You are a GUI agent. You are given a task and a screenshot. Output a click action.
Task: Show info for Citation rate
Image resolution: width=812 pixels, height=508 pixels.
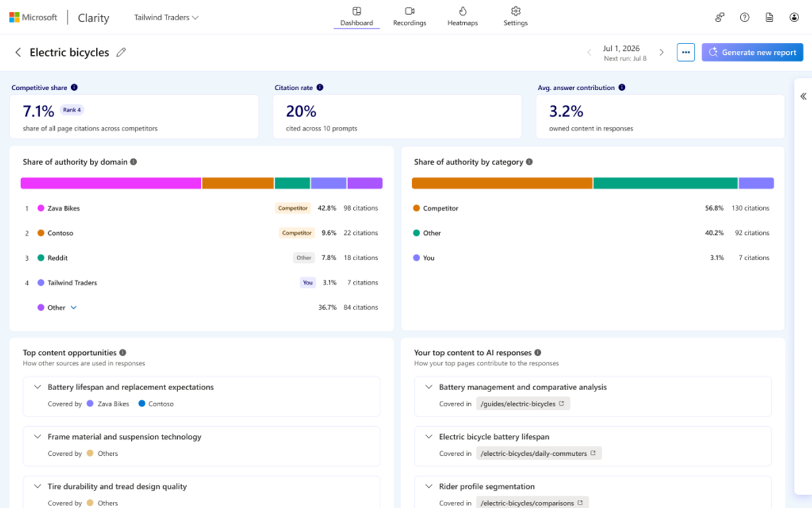(319, 87)
